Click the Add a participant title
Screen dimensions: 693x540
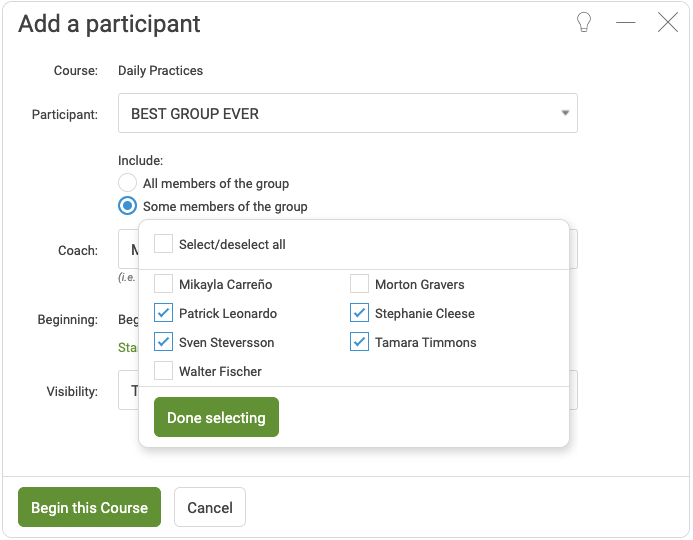coord(109,24)
